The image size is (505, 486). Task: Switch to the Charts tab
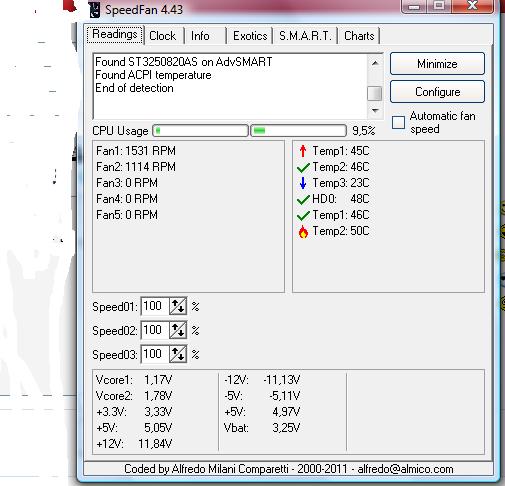point(359,36)
